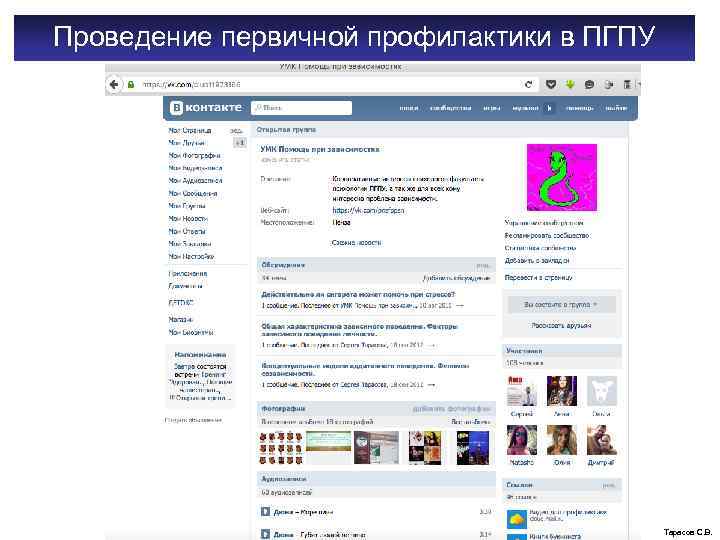Click the green padlock site security icon
The height and width of the screenshot is (540, 720).
131,84
